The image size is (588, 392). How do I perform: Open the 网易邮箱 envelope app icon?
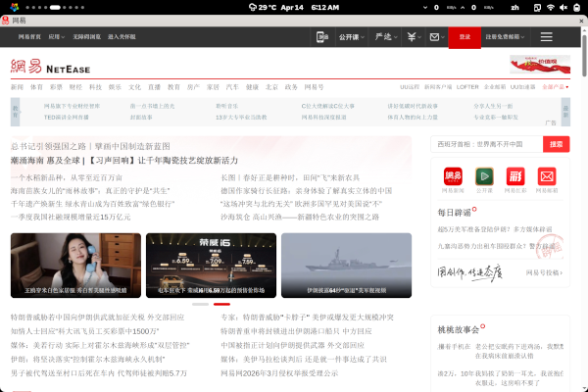547,176
